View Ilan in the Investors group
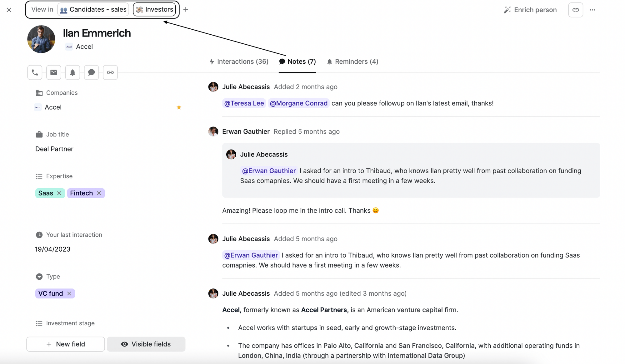The image size is (625, 364). [x=154, y=9]
